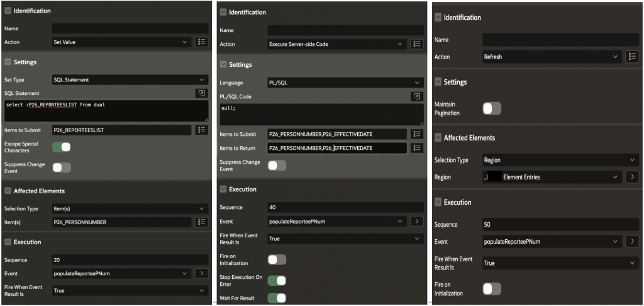Image resolution: width=644 pixels, height=306 pixels.
Task: Click into the PL/SQL code area containing null;
Action: coord(321,114)
